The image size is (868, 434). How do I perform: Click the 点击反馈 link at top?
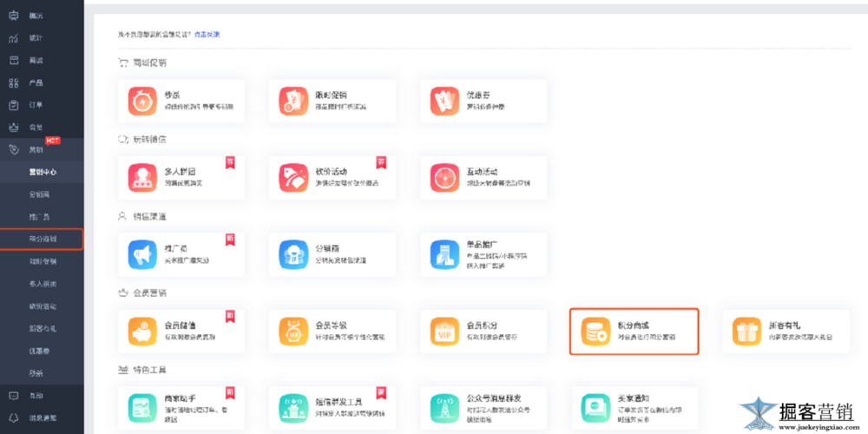click(207, 34)
